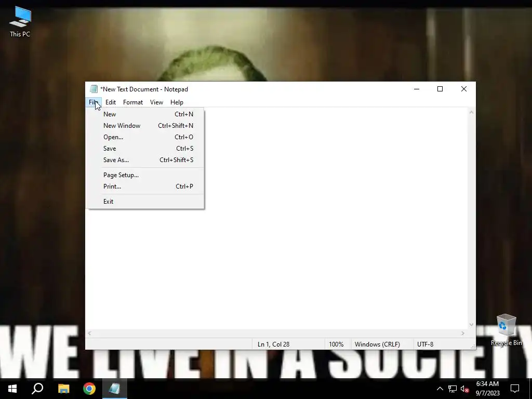The image size is (532, 399).
Task: Open This PC desktop icon
Action: (20, 21)
